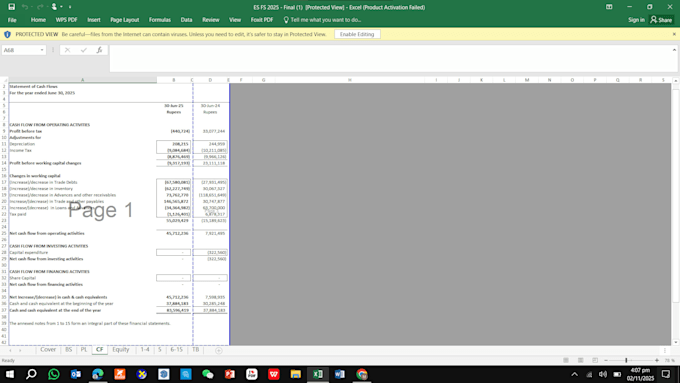The width and height of the screenshot is (680, 383).
Task: Select column A header
Action: coord(82,80)
